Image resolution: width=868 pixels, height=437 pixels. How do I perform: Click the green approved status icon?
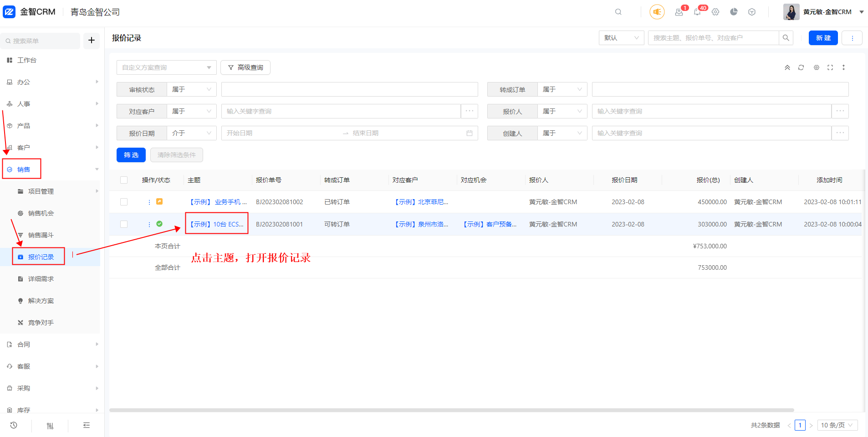[x=159, y=224]
